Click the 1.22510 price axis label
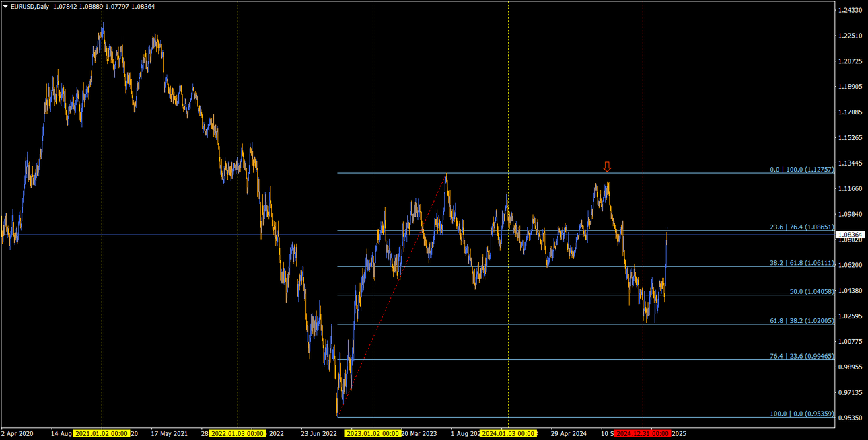 coord(851,36)
